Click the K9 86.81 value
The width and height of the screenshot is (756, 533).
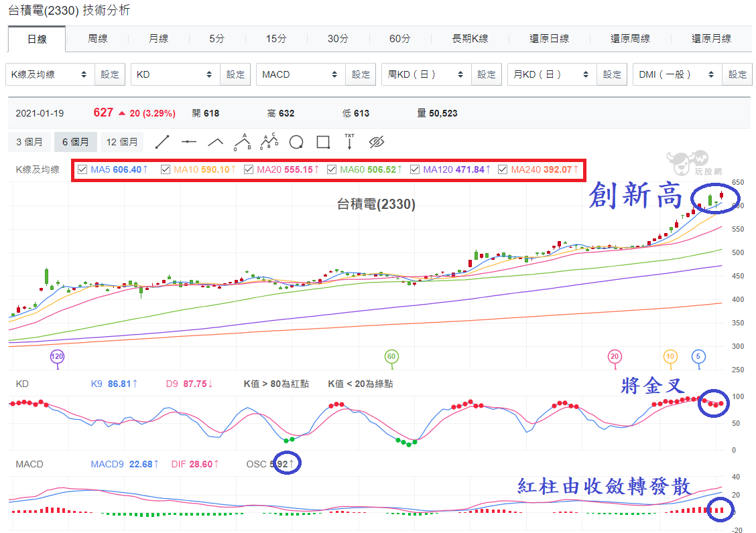tap(114, 384)
